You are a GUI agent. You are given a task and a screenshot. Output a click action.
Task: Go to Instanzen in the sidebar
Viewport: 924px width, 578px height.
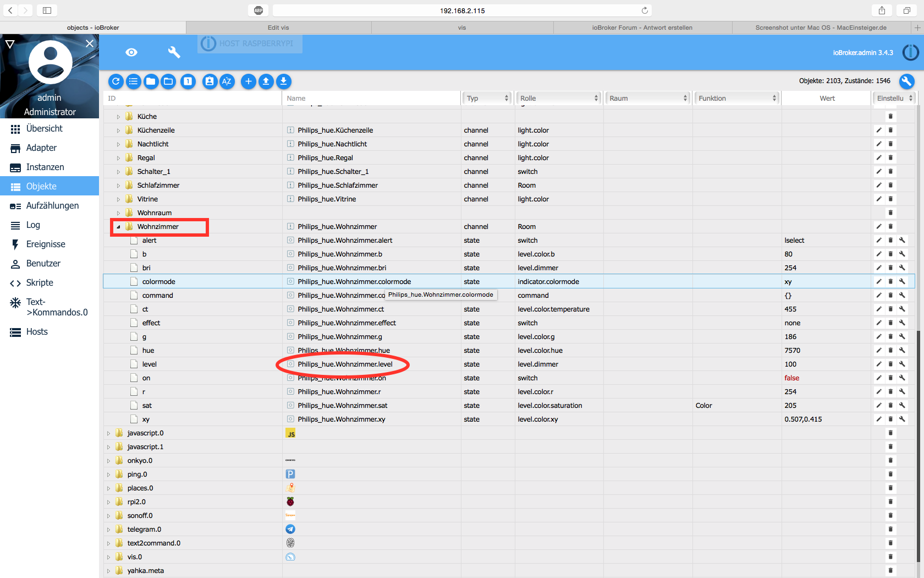tap(50, 167)
